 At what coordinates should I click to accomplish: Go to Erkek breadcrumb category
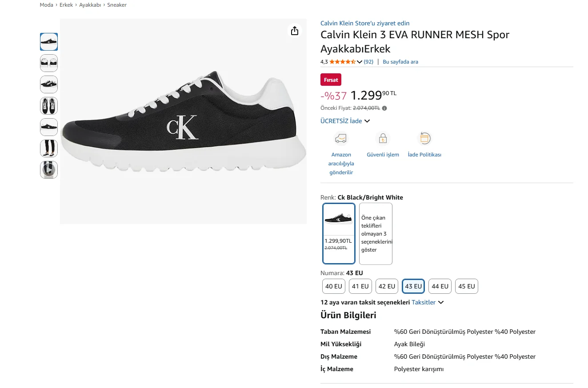(x=66, y=5)
